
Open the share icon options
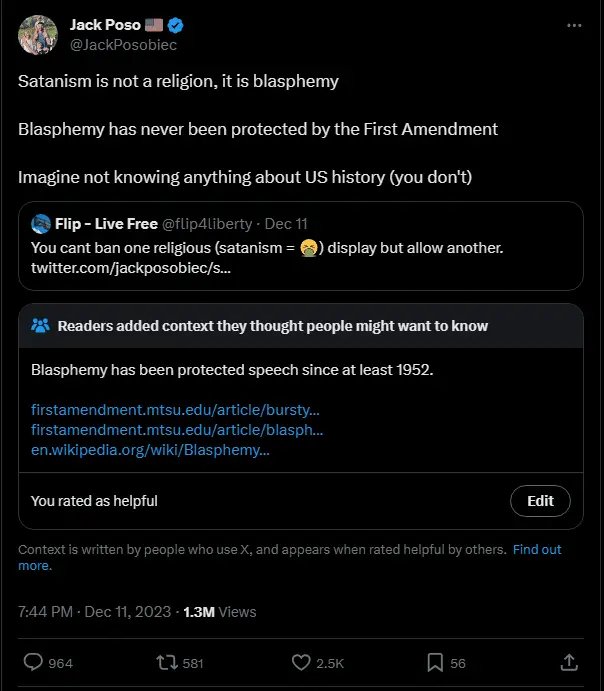(568, 662)
